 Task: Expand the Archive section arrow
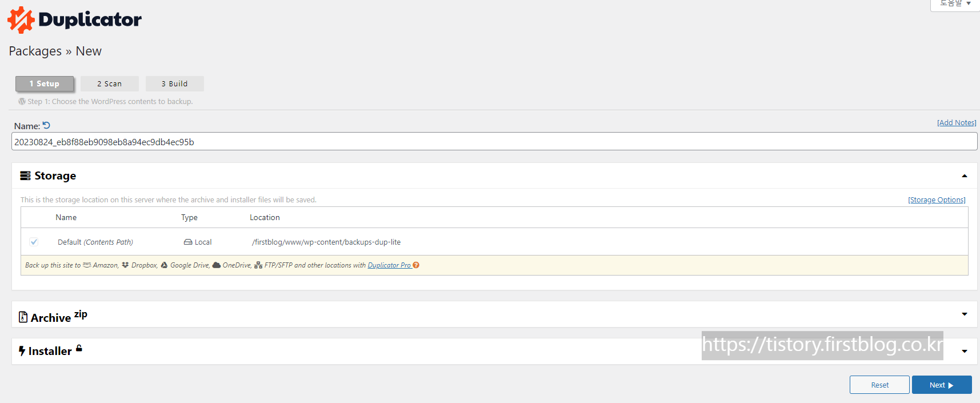tap(965, 314)
